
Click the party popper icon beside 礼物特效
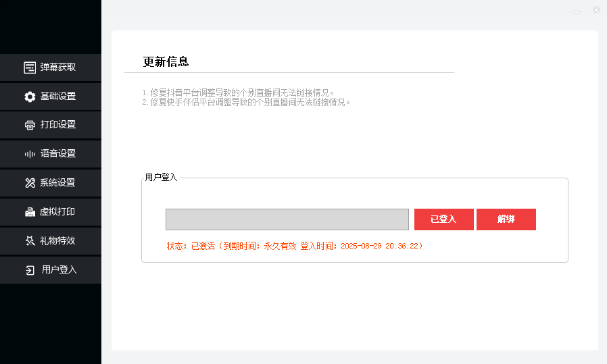[x=30, y=241]
